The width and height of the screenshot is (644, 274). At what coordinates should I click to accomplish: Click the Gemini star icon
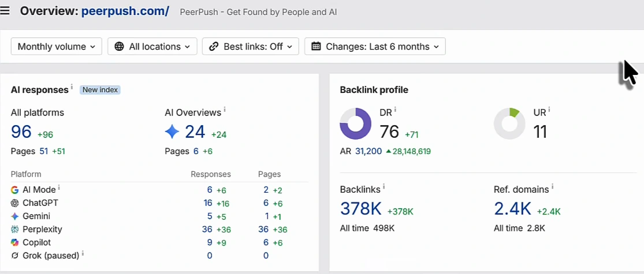click(15, 216)
